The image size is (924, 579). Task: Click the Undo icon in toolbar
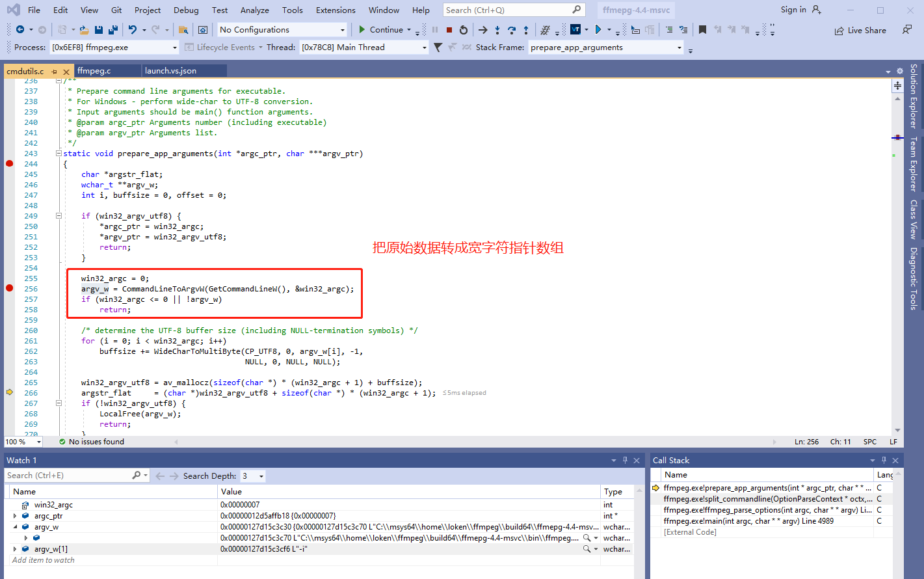[133, 30]
